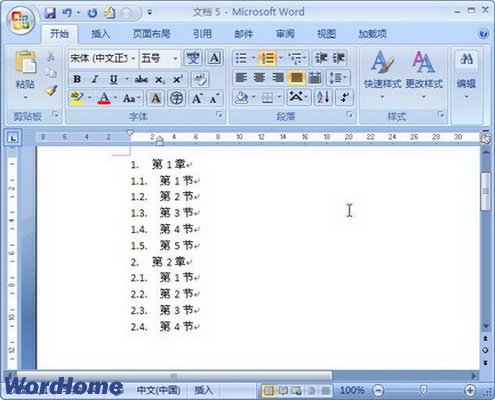Image resolution: width=495 pixels, height=400 pixels.
Task: Toggle justify alignment
Action: tap(296, 78)
